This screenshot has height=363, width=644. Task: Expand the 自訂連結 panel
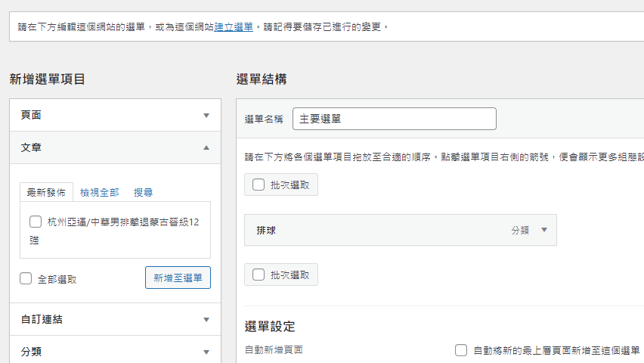pos(115,319)
